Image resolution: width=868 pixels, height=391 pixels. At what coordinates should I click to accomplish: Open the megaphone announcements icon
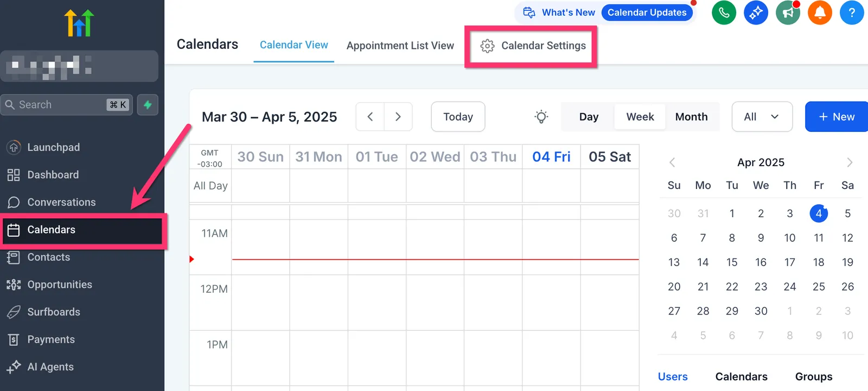pos(788,12)
